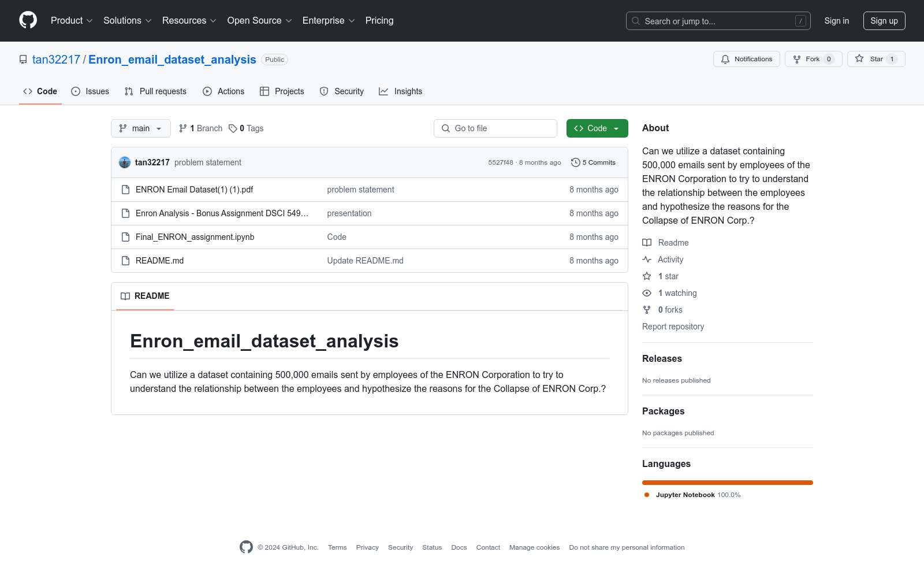Click the Activity pulse icon

coord(647,260)
